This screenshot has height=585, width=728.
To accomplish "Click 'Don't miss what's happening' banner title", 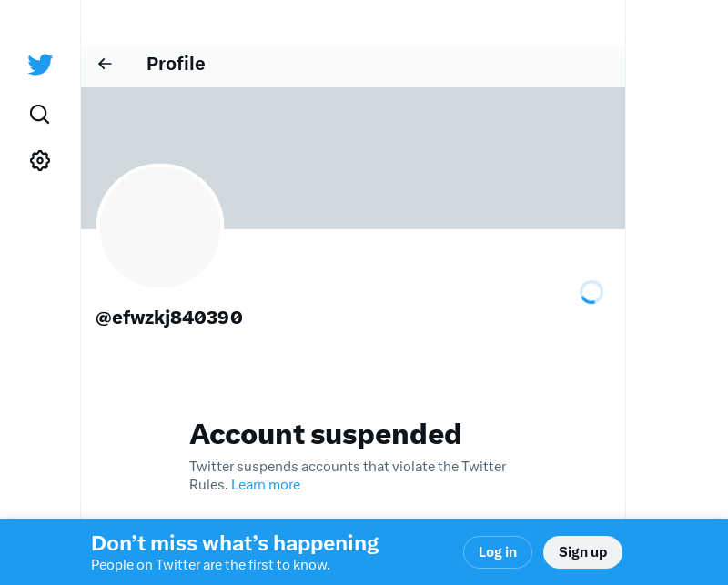I will tap(235, 543).
